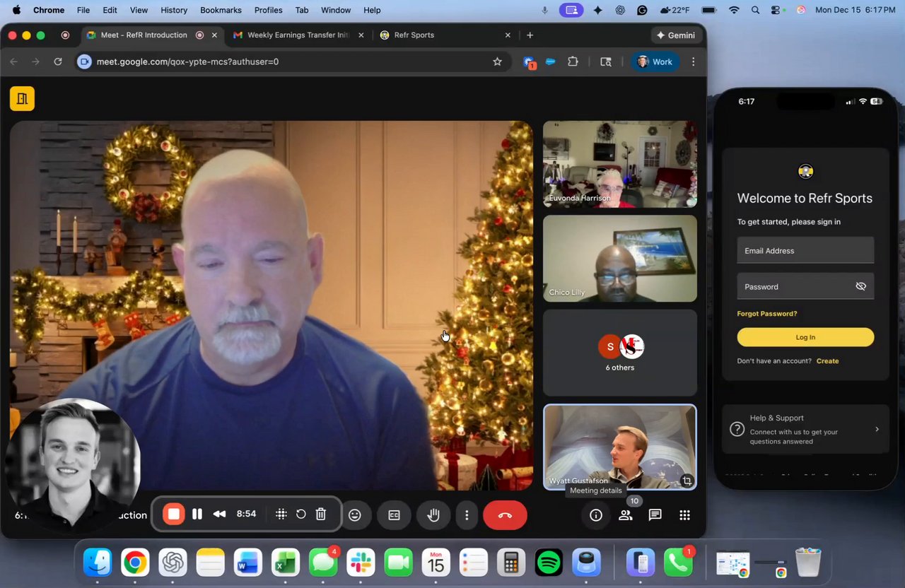The height and width of the screenshot is (588, 905).
Task: Click the Wi-Fi status icon
Action: pyautogui.click(x=734, y=10)
